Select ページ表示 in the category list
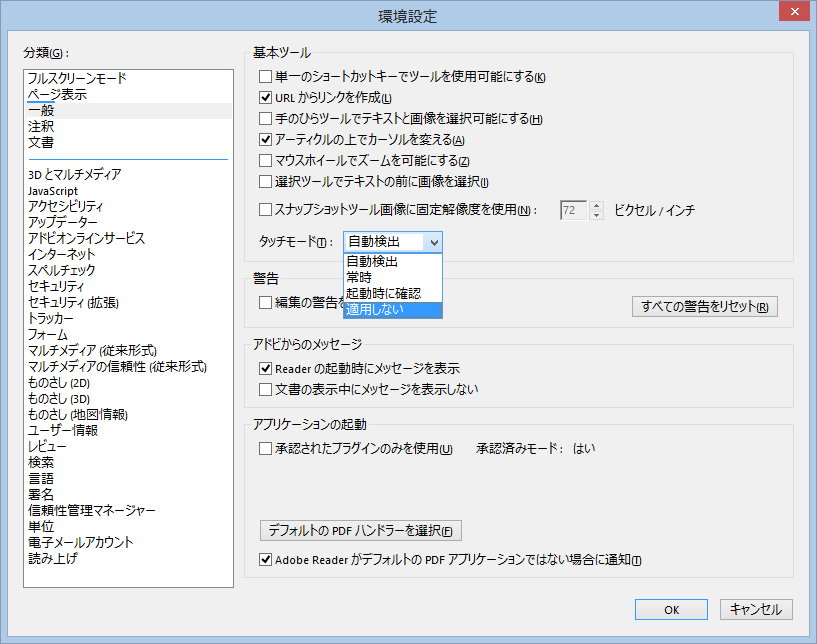Image resolution: width=817 pixels, height=644 pixels. [x=57, y=94]
